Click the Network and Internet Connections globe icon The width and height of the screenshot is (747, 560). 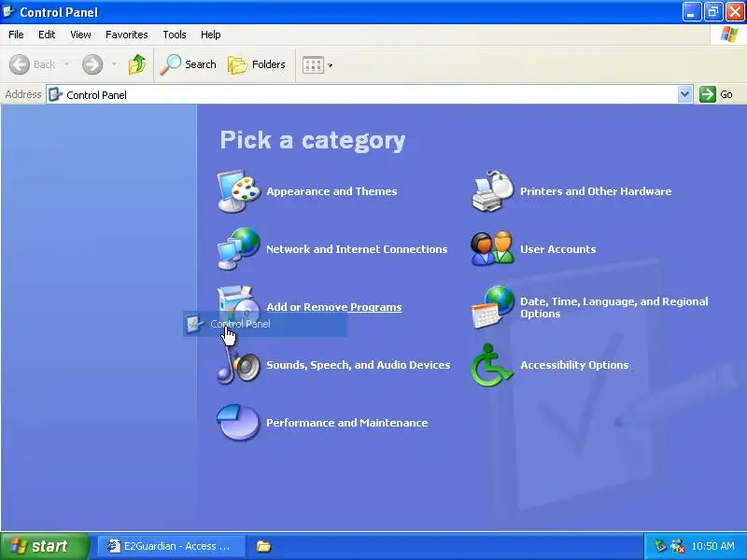tap(239, 248)
